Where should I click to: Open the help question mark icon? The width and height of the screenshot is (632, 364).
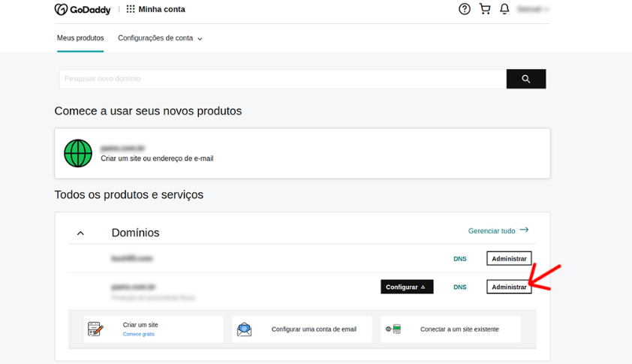click(x=465, y=9)
